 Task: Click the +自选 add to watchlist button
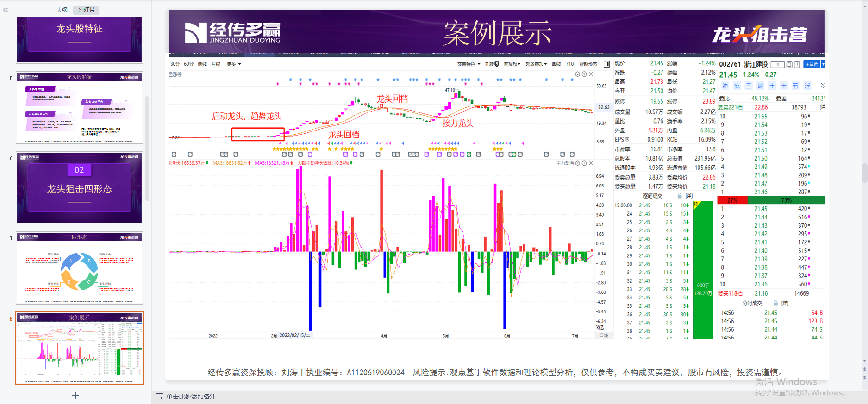812,64
